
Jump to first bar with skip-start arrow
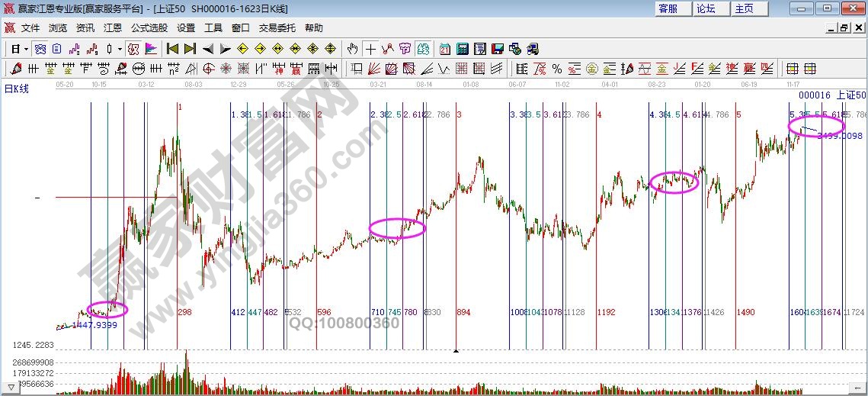[x=173, y=49]
